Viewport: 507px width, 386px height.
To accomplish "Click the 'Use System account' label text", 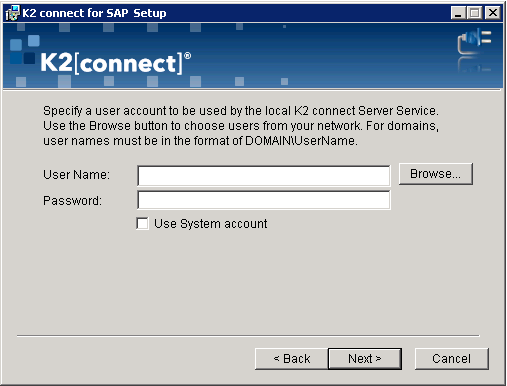I will click(211, 224).
